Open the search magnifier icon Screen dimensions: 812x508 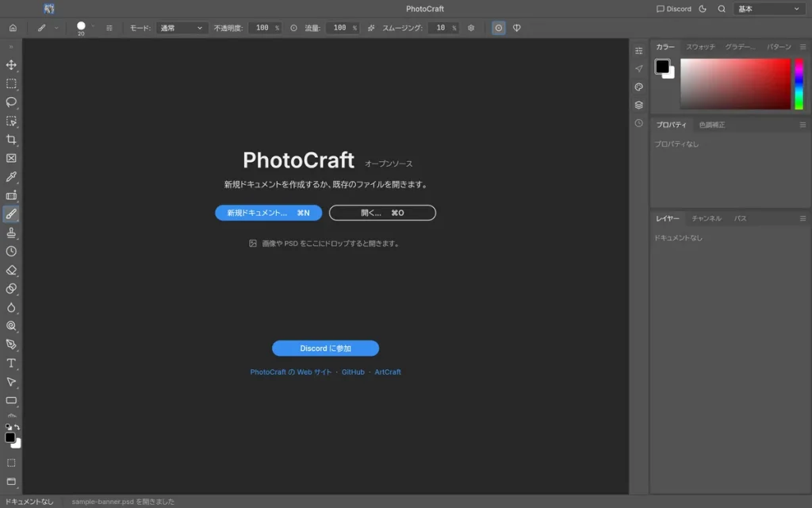click(722, 9)
